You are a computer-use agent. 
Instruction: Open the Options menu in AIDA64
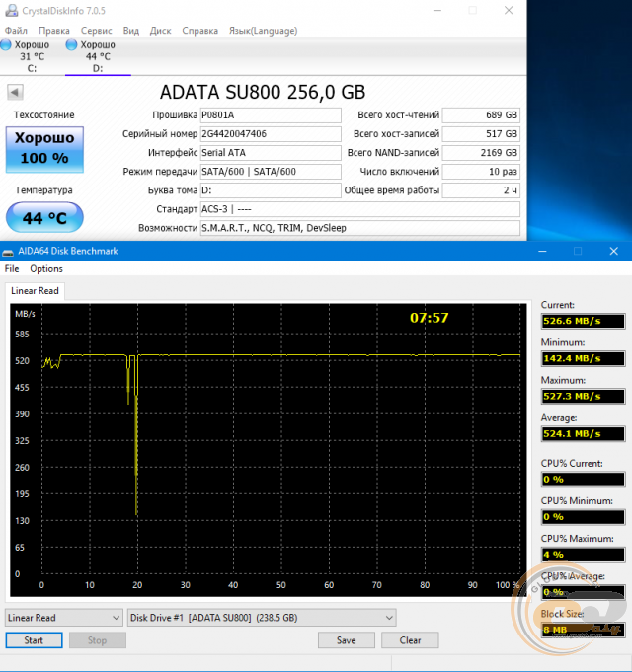46,268
